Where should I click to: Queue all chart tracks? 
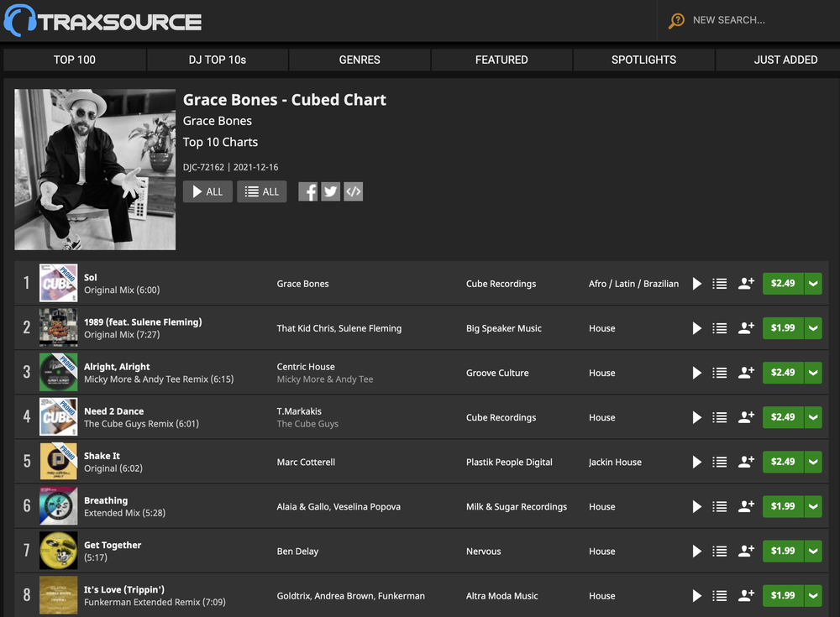click(262, 191)
